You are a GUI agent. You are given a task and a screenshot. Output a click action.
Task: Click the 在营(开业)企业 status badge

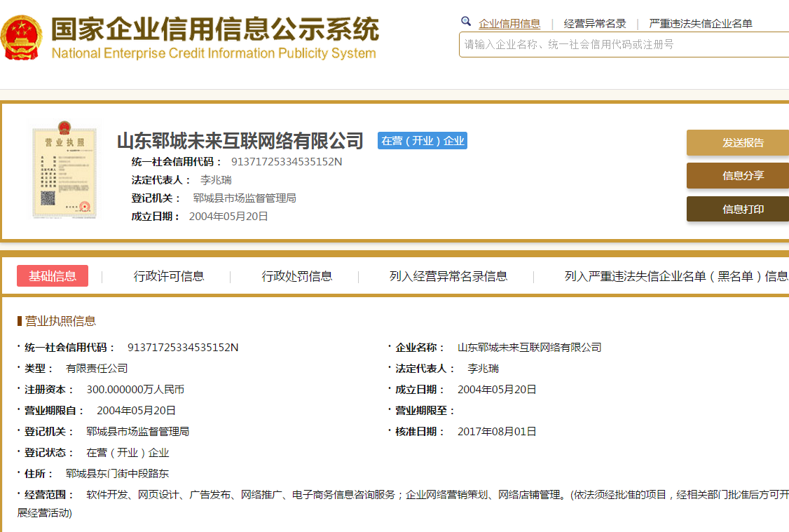(x=423, y=141)
